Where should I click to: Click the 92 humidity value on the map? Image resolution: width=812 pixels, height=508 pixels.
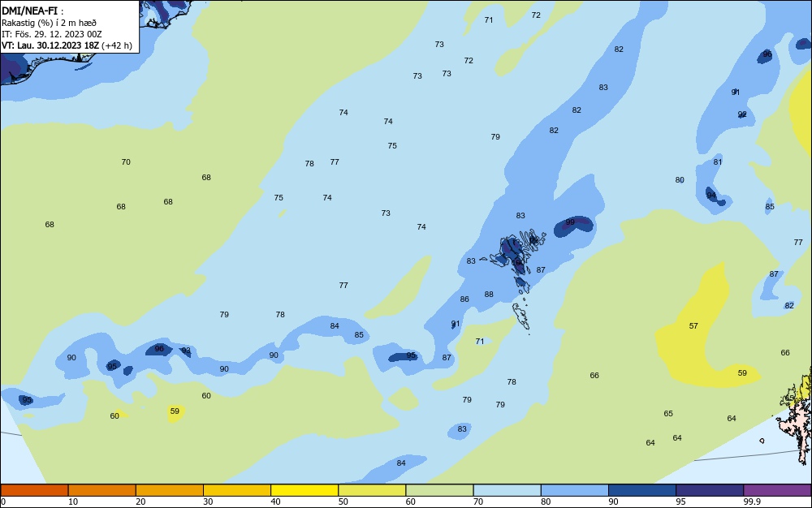[742, 114]
